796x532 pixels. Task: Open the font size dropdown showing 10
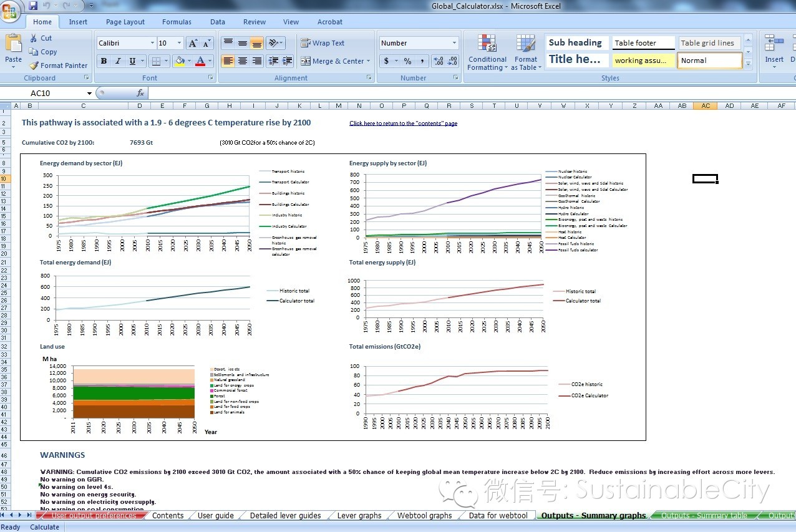click(180, 43)
